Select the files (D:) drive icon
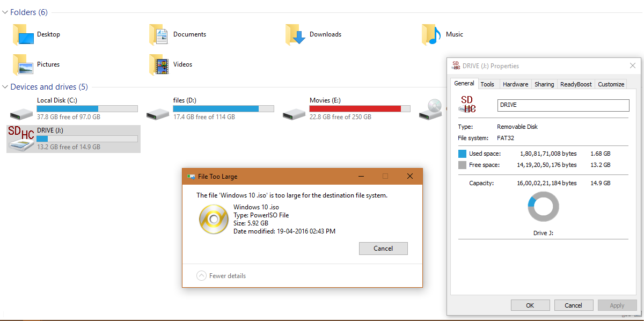Image resolution: width=644 pixels, height=321 pixels. [x=158, y=113]
